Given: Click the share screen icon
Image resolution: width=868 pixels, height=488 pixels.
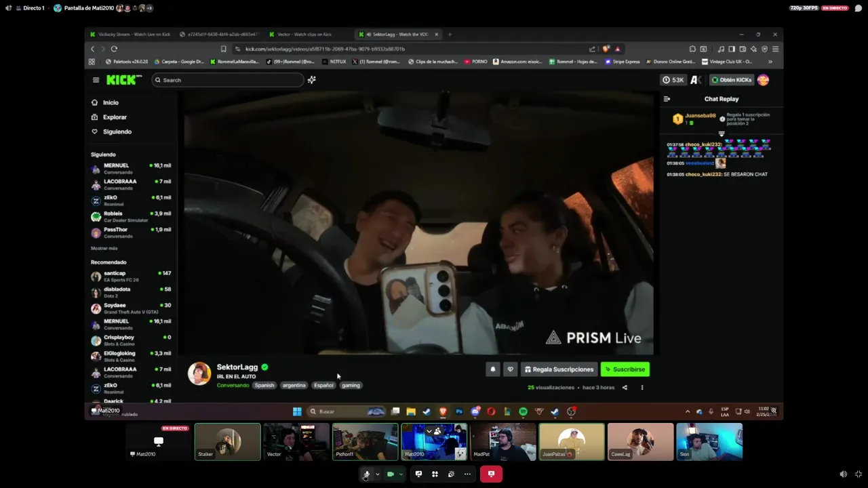Looking at the screenshot, I should (x=418, y=474).
